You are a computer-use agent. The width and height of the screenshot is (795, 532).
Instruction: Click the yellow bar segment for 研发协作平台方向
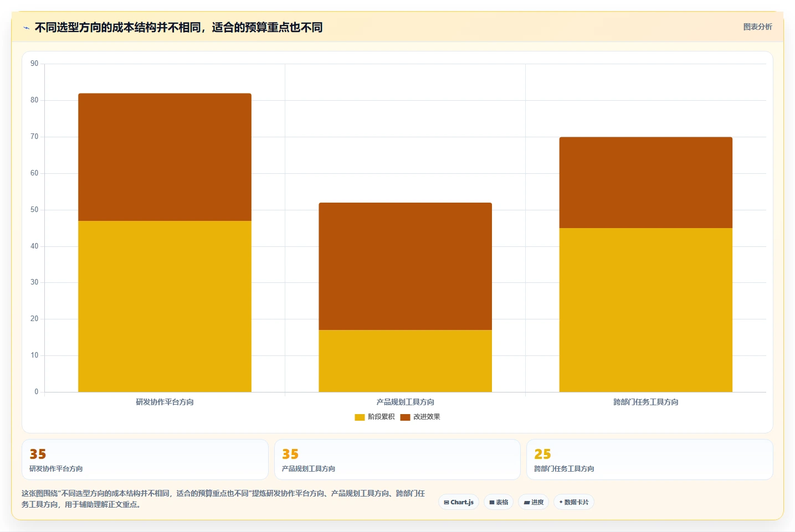click(x=165, y=306)
